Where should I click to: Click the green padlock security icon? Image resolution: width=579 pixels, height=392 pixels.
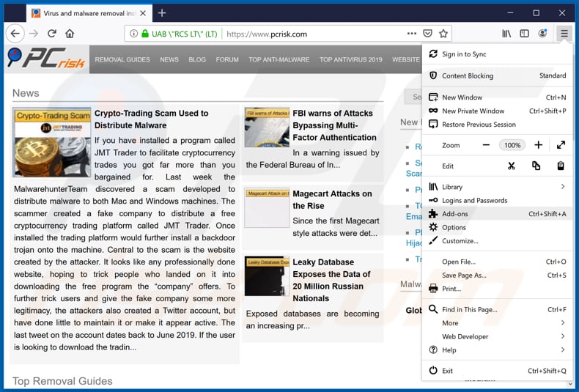tap(145, 34)
